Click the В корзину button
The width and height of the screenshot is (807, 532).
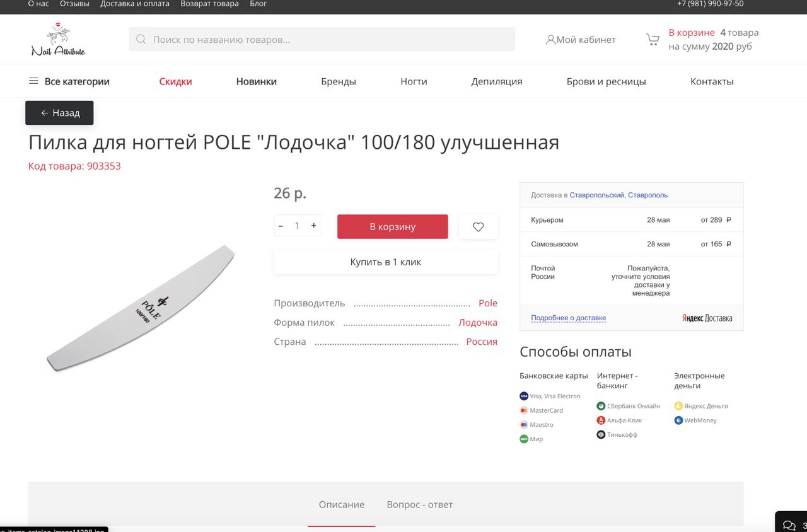coord(393,227)
